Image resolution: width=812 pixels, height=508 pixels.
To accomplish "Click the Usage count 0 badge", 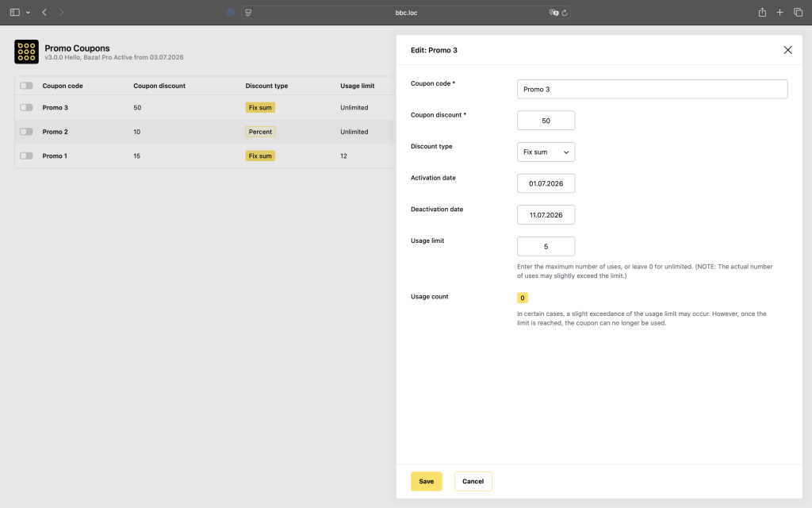I will point(522,298).
